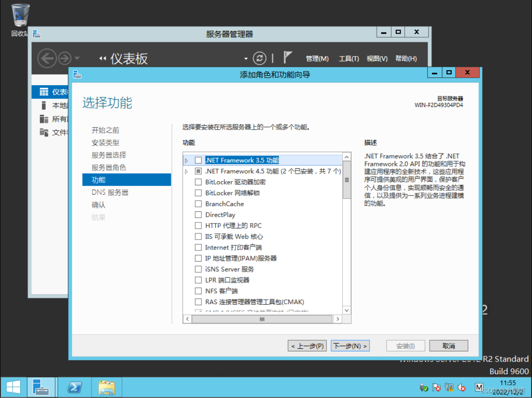Image resolution: width=532 pixels, height=398 pixels.
Task: Select the 功能 wizard step
Action: click(x=126, y=180)
